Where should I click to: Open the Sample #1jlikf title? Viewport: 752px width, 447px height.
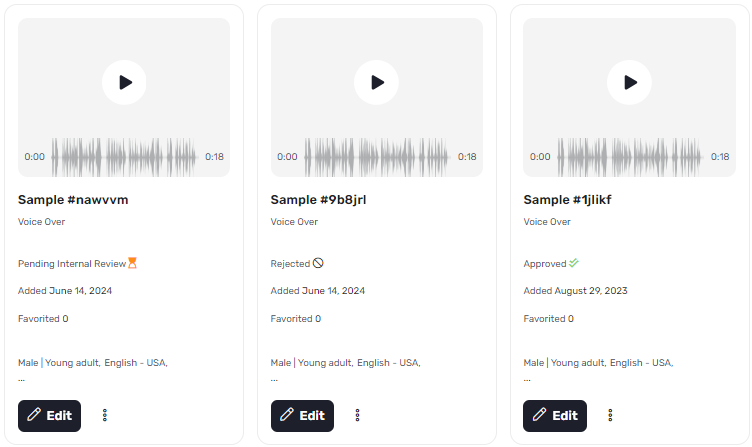[567, 200]
